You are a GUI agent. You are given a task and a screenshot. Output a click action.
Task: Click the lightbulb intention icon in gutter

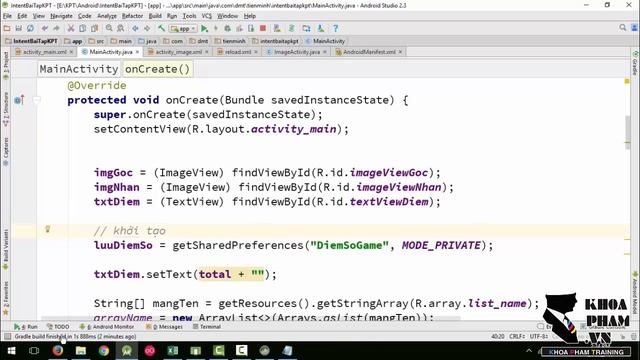click(47, 229)
